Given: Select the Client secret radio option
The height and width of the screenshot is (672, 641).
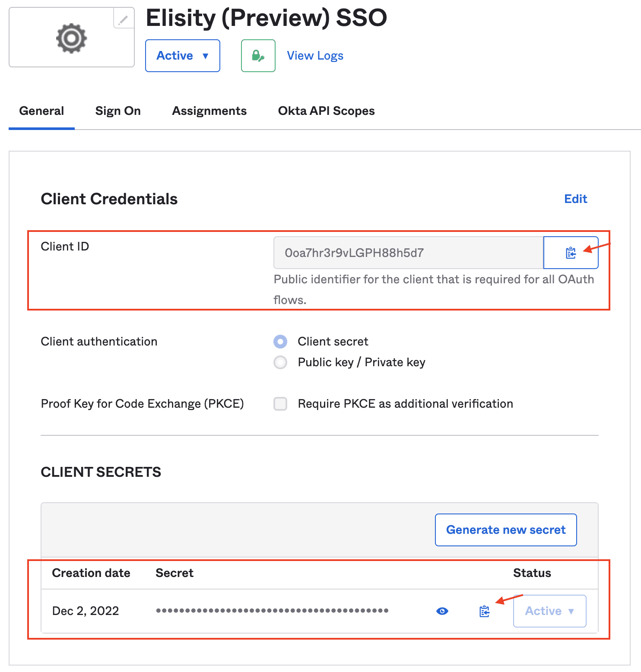Looking at the screenshot, I should [280, 342].
